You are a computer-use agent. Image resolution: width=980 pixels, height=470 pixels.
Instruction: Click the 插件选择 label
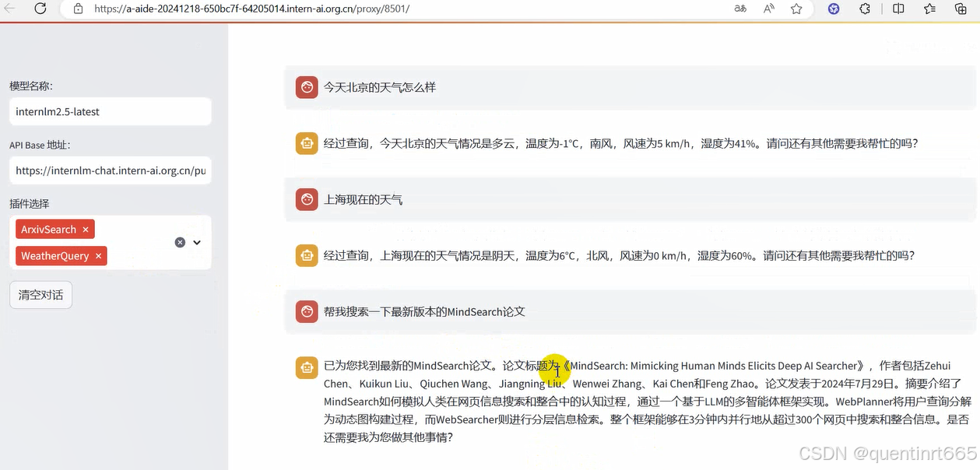click(x=29, y=204)
